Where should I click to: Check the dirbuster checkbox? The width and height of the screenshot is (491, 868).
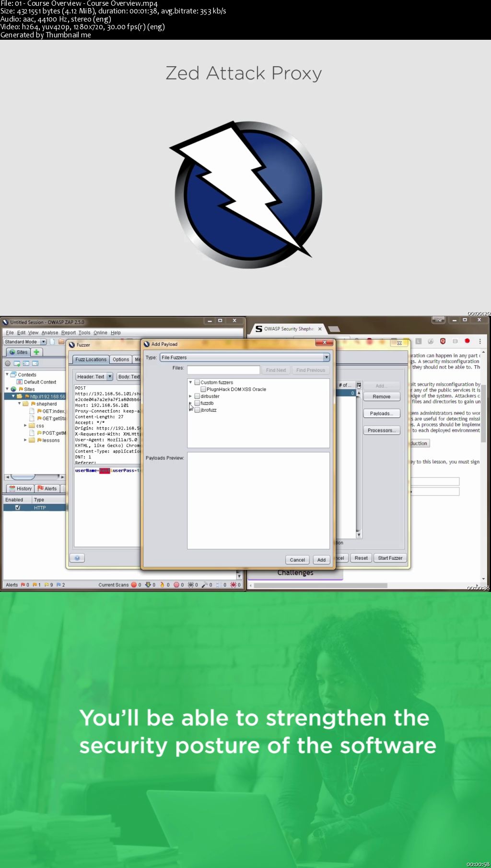tap(197, 396)
